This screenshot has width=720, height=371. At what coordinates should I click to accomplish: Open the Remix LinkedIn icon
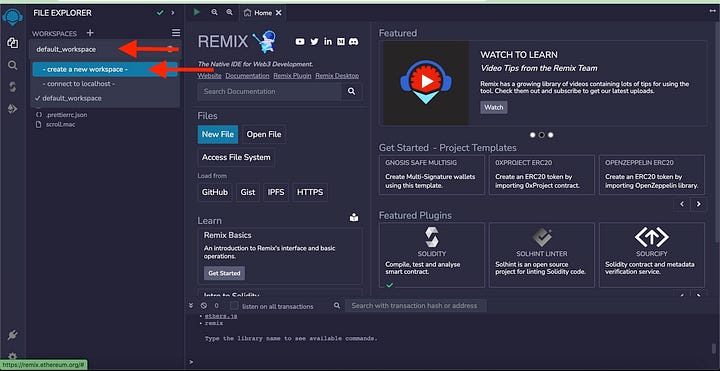[327, 42]
